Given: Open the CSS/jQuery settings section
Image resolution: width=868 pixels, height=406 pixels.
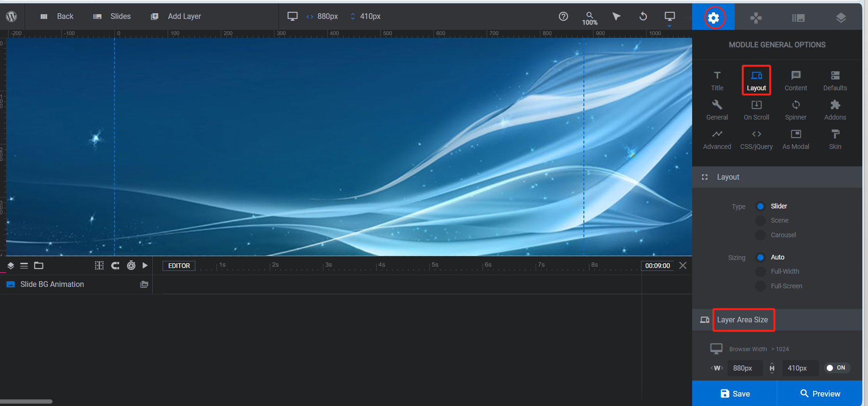Looking at the screenshot, I should click(x=756, y=139).
